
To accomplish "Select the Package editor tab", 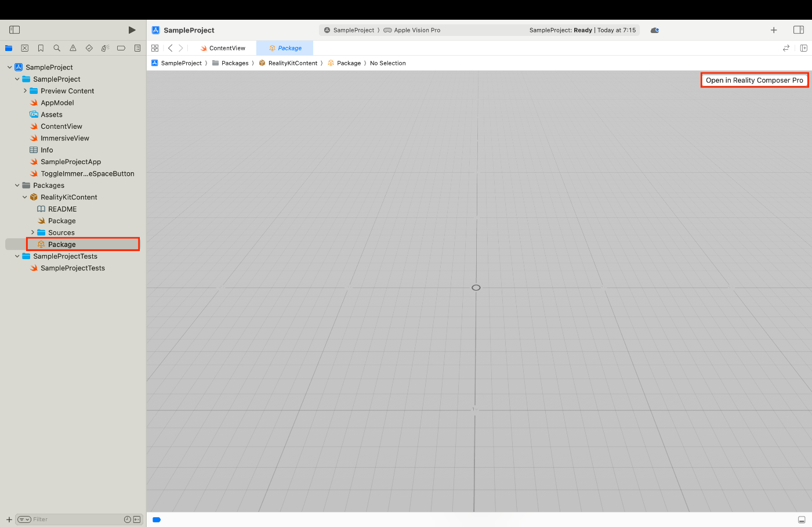I will click(285, 48).
